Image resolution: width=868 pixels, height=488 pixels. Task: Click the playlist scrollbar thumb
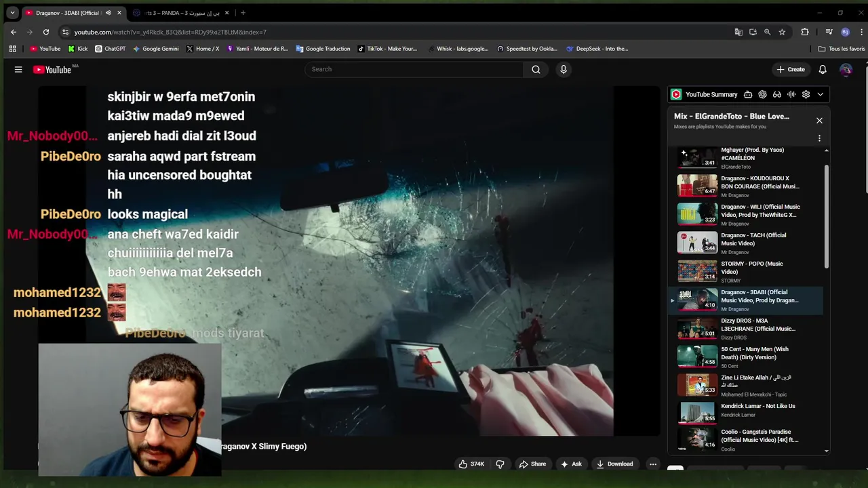(826, 216)
